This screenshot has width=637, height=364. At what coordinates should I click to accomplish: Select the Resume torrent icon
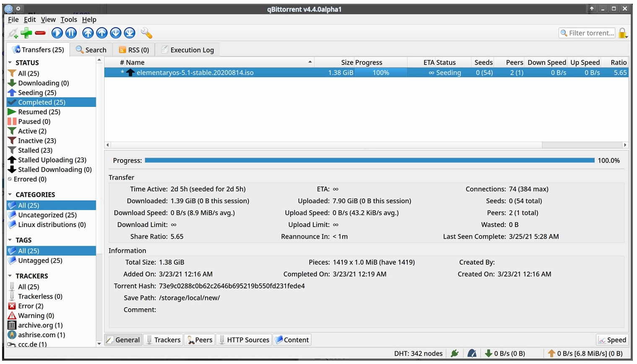pyautogui.click(x=57, y=33)
